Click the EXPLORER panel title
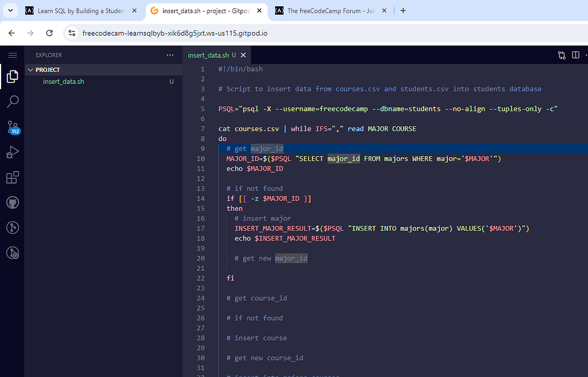The image size is (588, 377). [x=49, y=55]
